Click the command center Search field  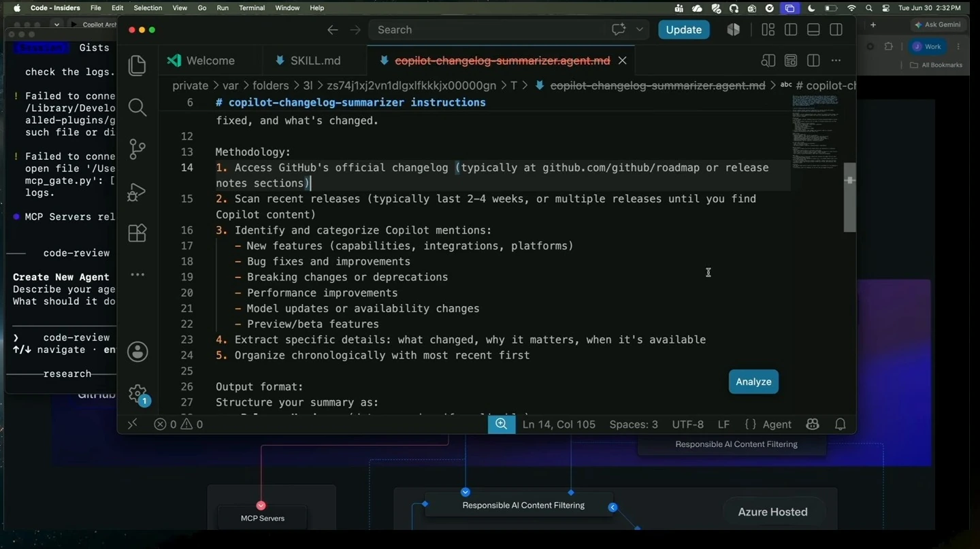(487, 30)
